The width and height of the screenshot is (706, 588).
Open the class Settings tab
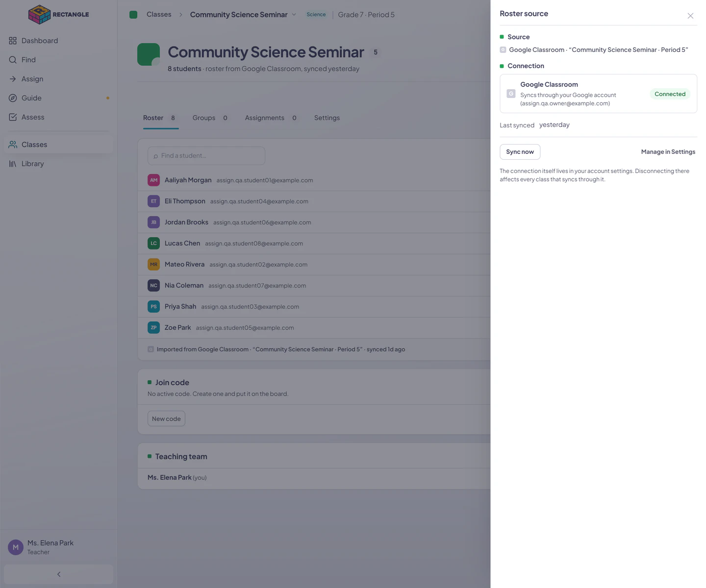coord(327,118)
